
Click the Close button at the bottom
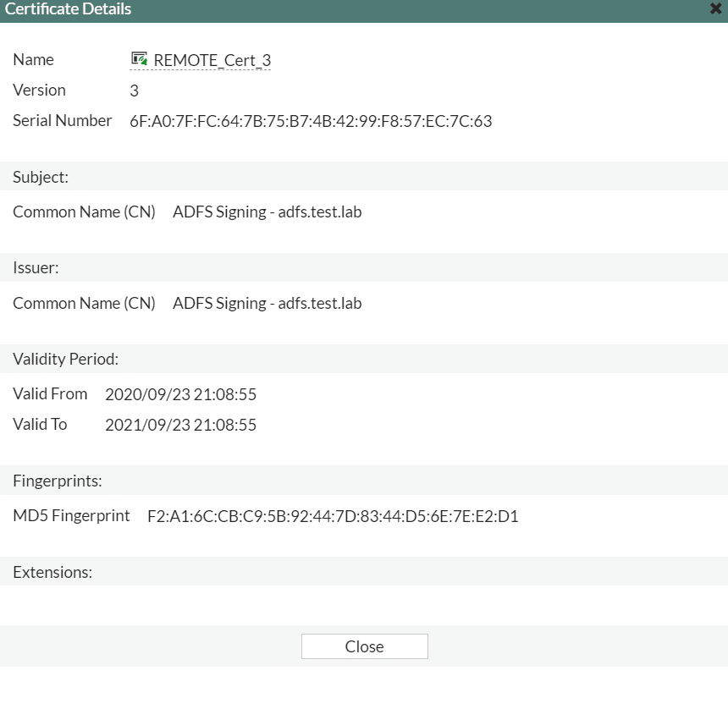pyautogui.click(x=365, y=646)
